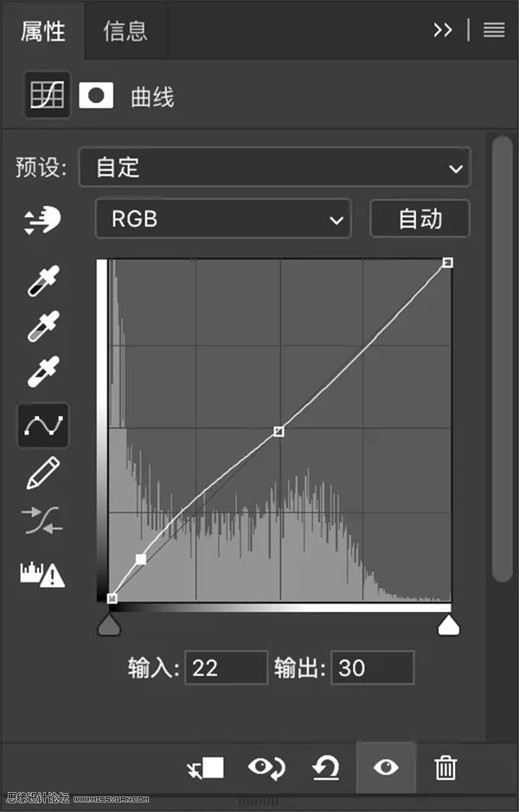
Task: Toggle adjustment layer visibility with the eye icon
Action: pyautogui.click(x=386, y=767)
